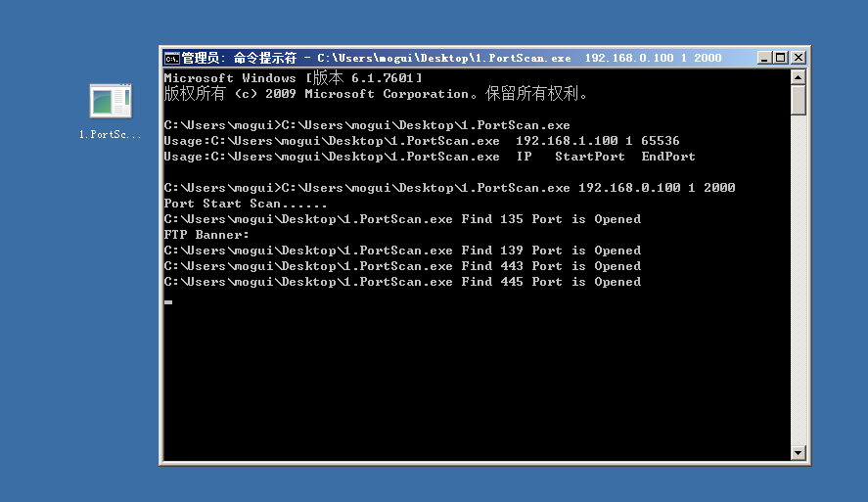
Task: Click the usage line with 192.168.1.100 1 65536
Action: [x=422, y=141]
